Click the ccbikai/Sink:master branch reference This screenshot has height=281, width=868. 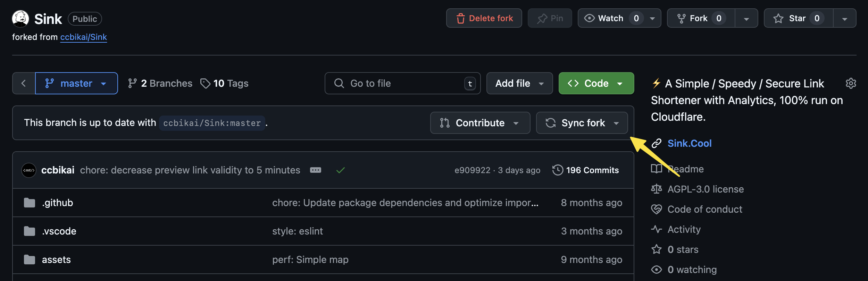point(212,123)
